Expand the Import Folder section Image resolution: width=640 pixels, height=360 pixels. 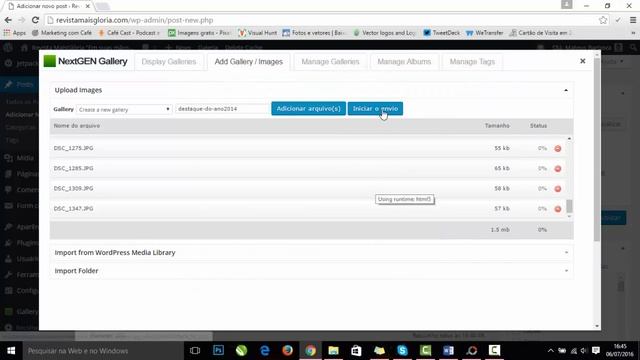pyautogui.click(x=311, y=271)
